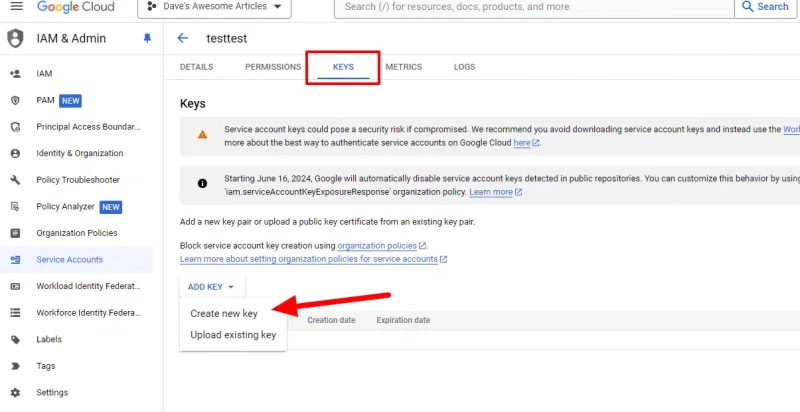
Task: Select the Keys tab
Action: [x=343, y=67]
